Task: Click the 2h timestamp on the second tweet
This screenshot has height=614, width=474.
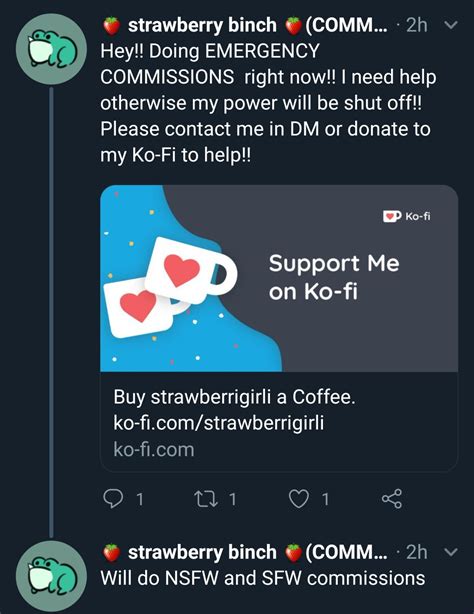Action: click(x=417, y=552)
